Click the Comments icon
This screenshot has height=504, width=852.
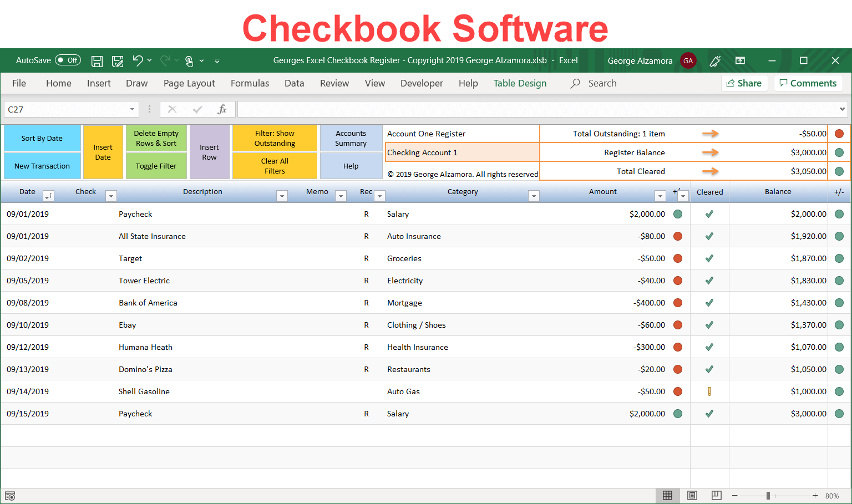click(x=808, y=83)
